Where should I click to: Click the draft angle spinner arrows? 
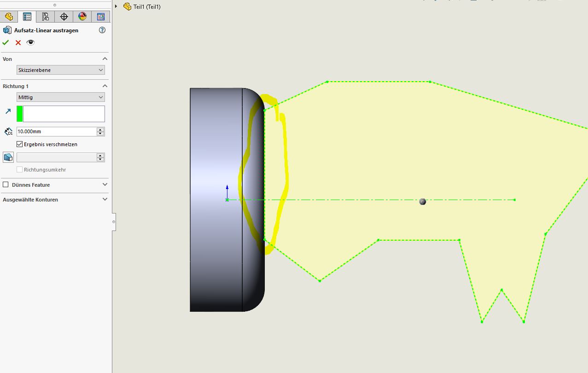(x=100, y=157)
